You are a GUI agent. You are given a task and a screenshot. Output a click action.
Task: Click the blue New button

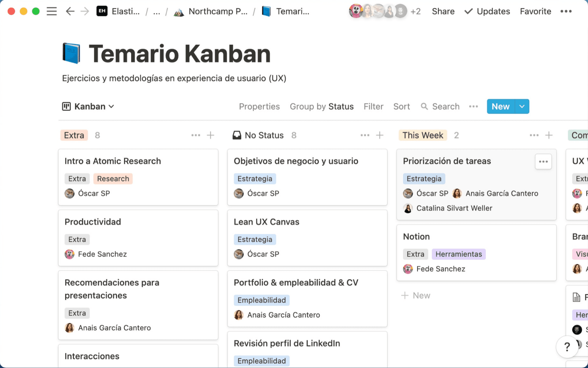tap(500, 106)
